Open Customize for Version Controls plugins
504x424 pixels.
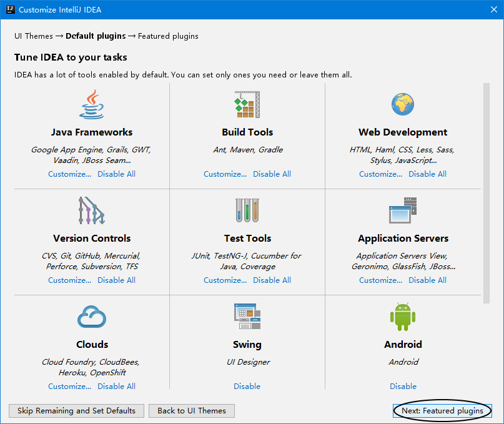[x=70, y=280]
